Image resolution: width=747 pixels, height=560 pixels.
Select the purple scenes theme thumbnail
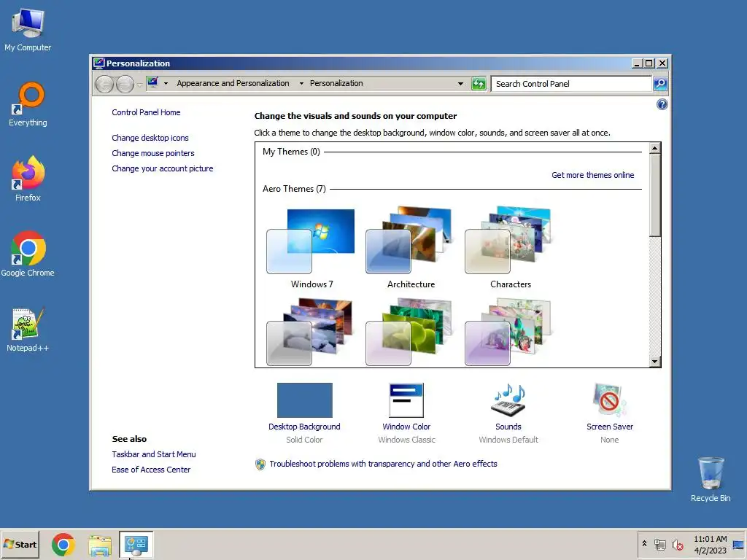click(x=508, y=332)
